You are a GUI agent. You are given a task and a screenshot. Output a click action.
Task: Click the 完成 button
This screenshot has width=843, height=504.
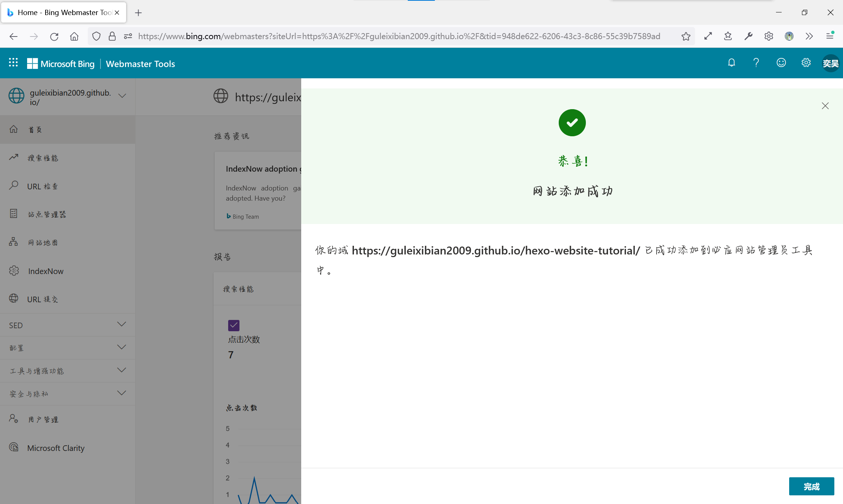pyautogui.click(x=811, y=486)
